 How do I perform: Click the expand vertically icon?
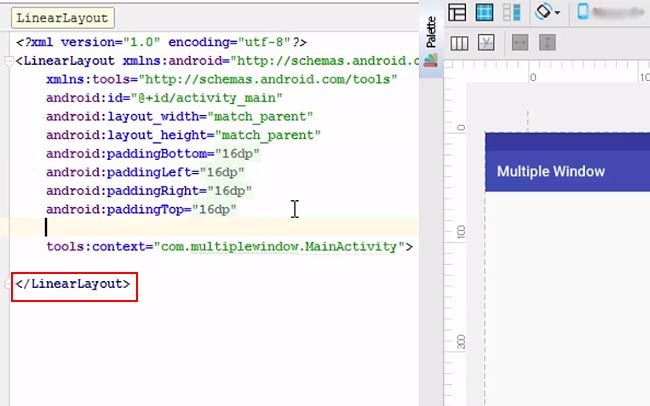point(547,43)
